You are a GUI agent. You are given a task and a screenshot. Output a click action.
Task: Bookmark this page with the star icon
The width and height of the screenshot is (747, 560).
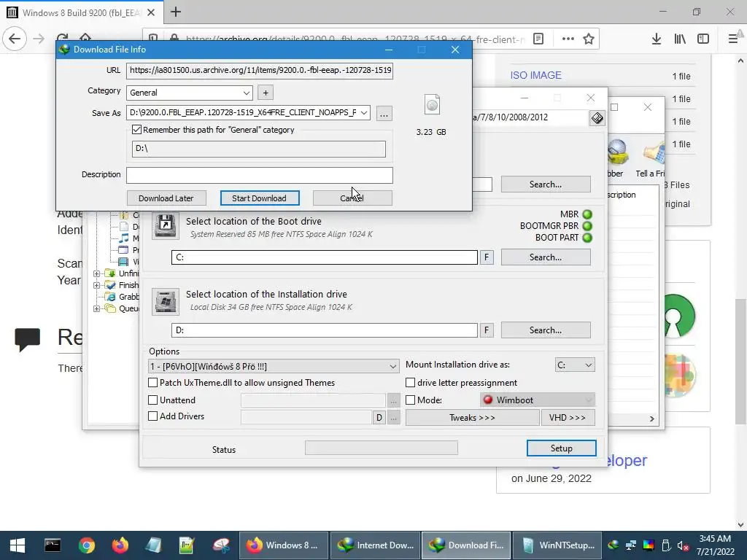(x=589, y=39)
